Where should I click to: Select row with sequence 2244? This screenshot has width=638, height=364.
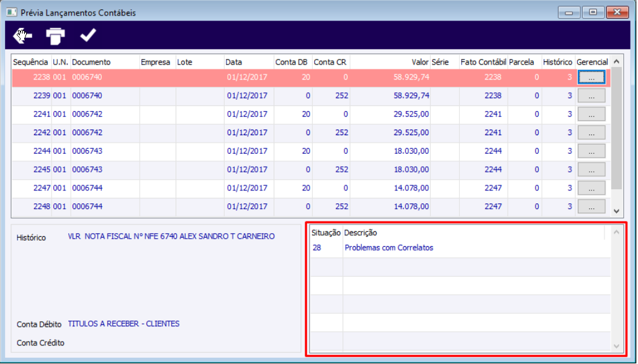click(312, 151)
